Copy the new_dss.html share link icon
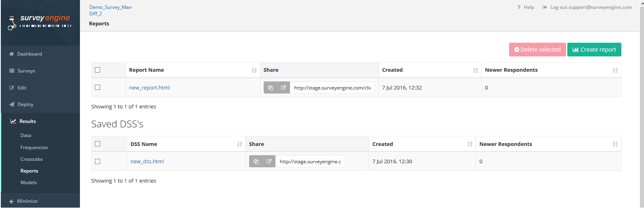Screen dimensions: 644x208 tap(256, 162)
